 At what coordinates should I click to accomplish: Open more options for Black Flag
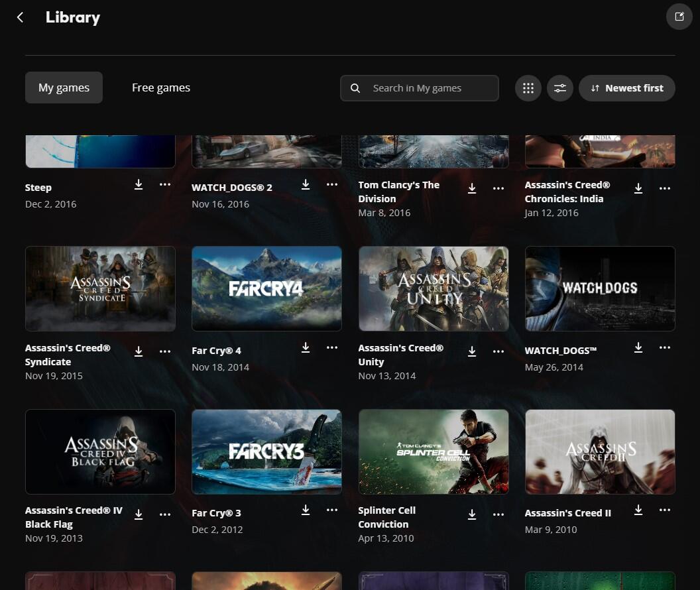click(165, 514)
